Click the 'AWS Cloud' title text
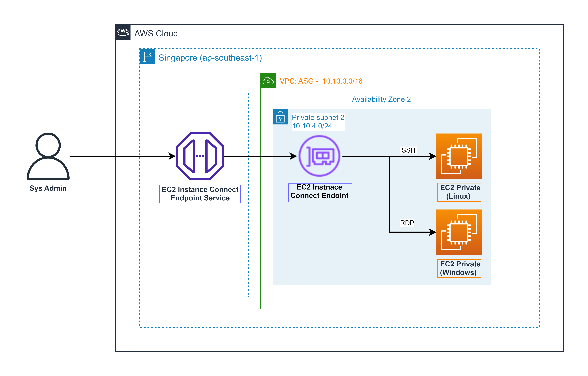The image size is (588, 376). [156, 33]
